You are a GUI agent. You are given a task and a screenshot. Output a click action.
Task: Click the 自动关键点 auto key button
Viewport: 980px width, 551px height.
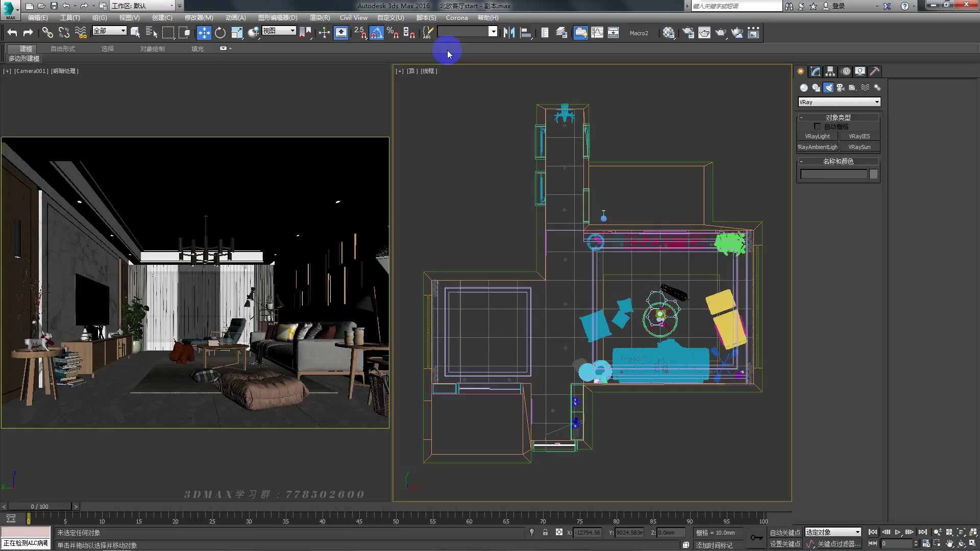coord(785,533)
